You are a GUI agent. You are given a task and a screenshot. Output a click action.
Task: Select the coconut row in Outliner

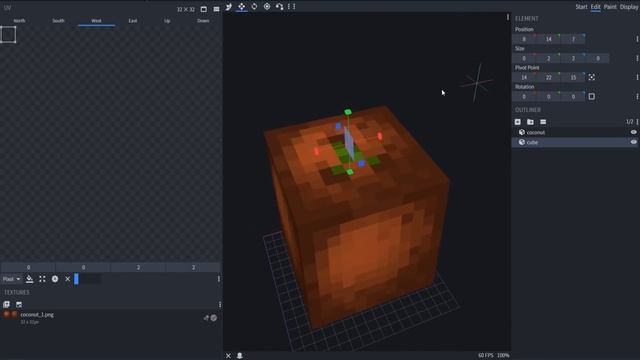(575, 132)
